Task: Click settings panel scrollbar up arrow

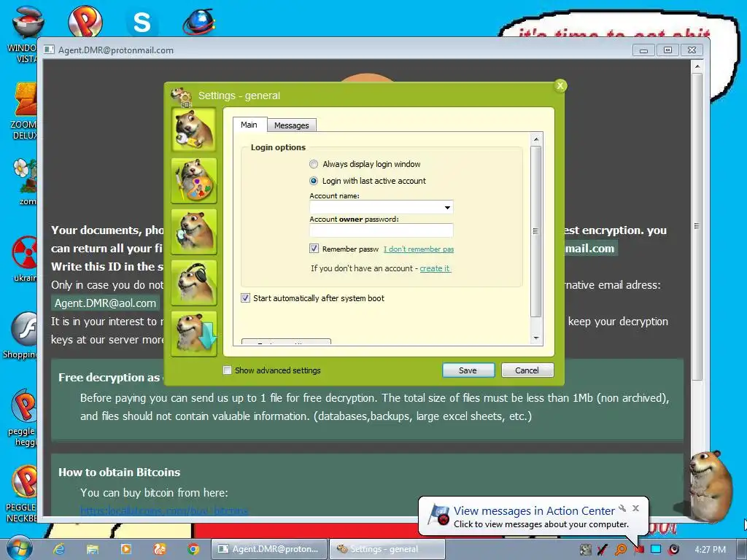Action: (x=536, y=139)
